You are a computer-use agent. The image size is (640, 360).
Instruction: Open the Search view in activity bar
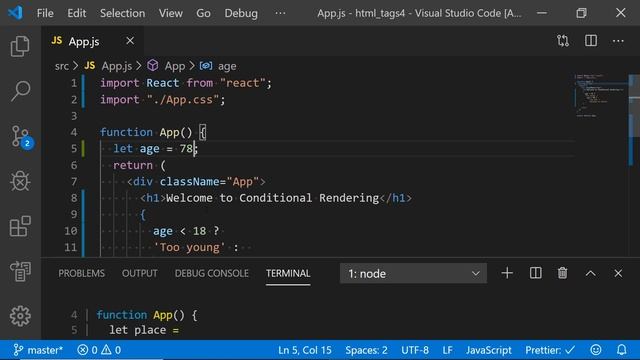pyautogui.click(x=20, y=91)
